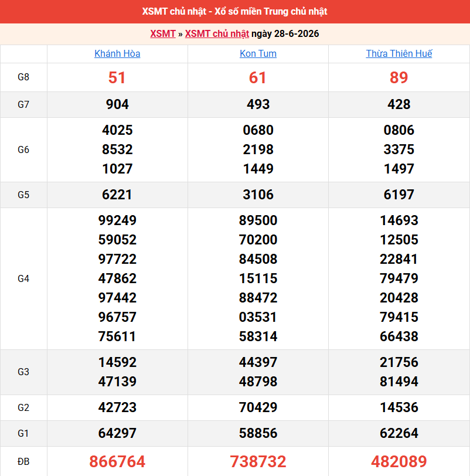The width and height of the screenshot is (470, 476).
Task: Select Khánh Hòa G1 number 64297
Action: click(x=117, y=433)
